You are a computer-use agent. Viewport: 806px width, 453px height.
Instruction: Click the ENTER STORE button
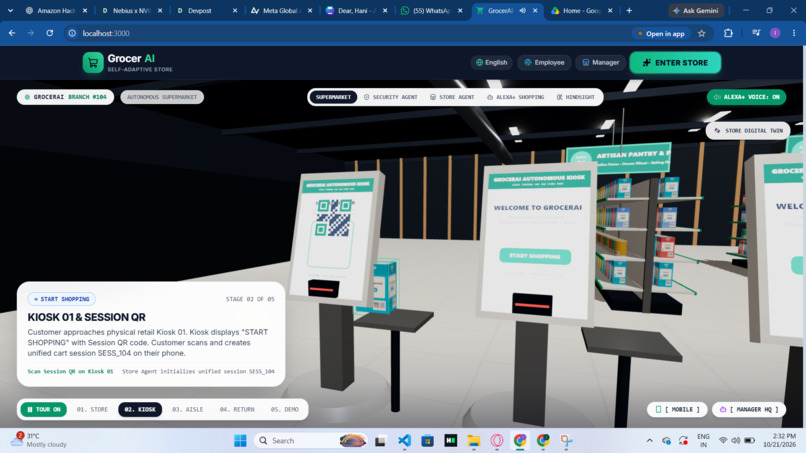pos(675,63)
